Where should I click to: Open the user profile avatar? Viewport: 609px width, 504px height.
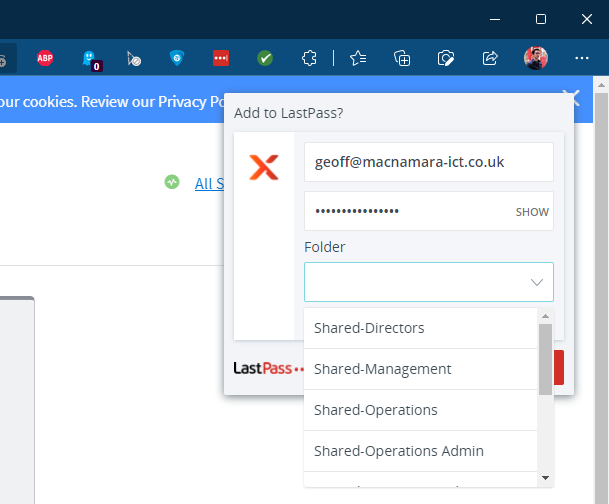click(536, 58)
